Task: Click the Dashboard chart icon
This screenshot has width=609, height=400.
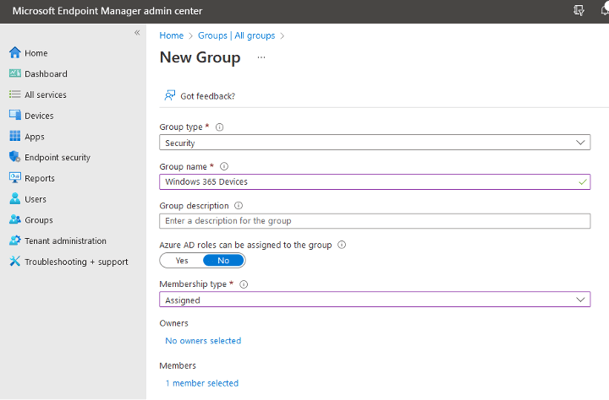Action: [15, 73]
